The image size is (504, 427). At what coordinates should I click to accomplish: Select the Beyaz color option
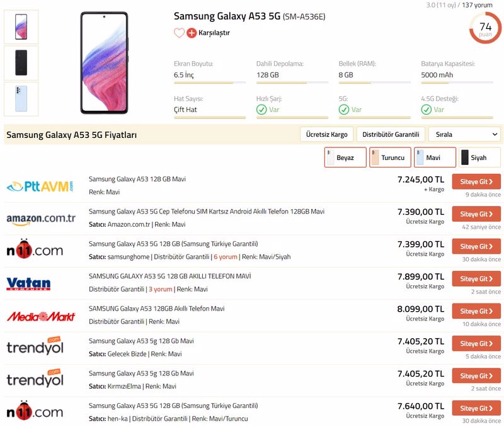(345, 157)
